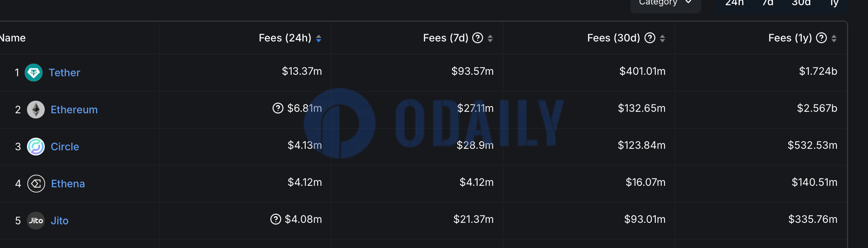Click the Ethena logo icon
This screenshot has width=868, height=248.
[x=36, y=184]
